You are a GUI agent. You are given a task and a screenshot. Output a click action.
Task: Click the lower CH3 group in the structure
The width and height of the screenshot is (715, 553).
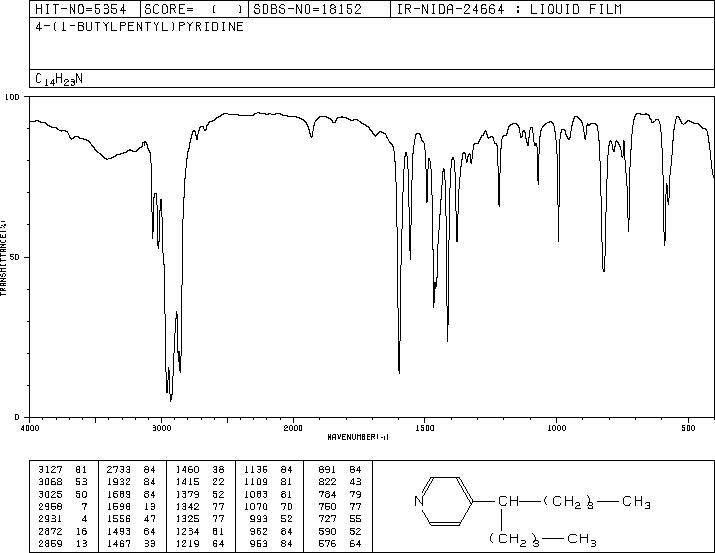tap(582, 539)
